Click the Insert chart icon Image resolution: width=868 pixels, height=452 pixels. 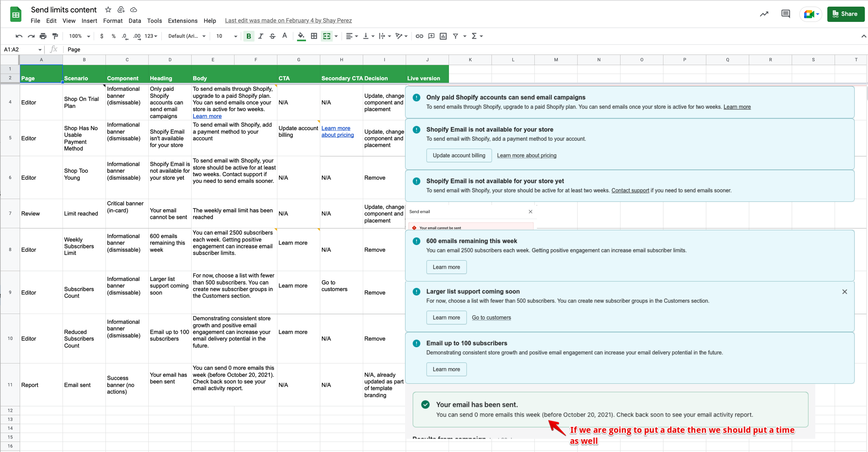tap(443, 36)
